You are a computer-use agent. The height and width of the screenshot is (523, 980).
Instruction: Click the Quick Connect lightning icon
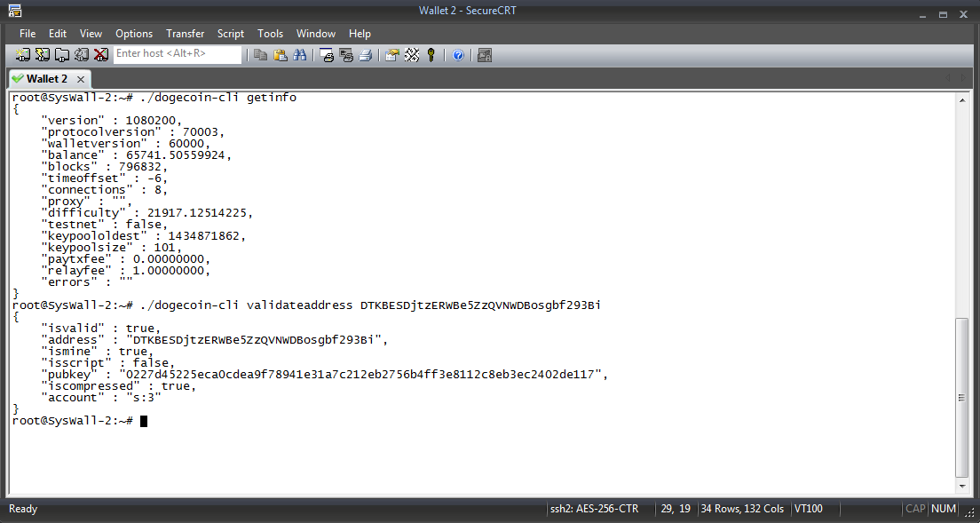(x=42, y=55)
